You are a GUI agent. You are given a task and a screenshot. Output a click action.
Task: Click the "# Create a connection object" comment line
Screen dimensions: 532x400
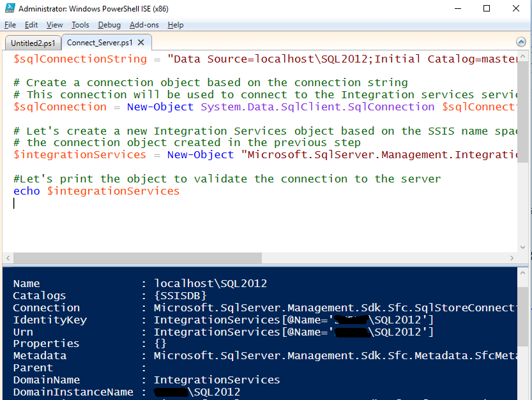pos(210,83)
